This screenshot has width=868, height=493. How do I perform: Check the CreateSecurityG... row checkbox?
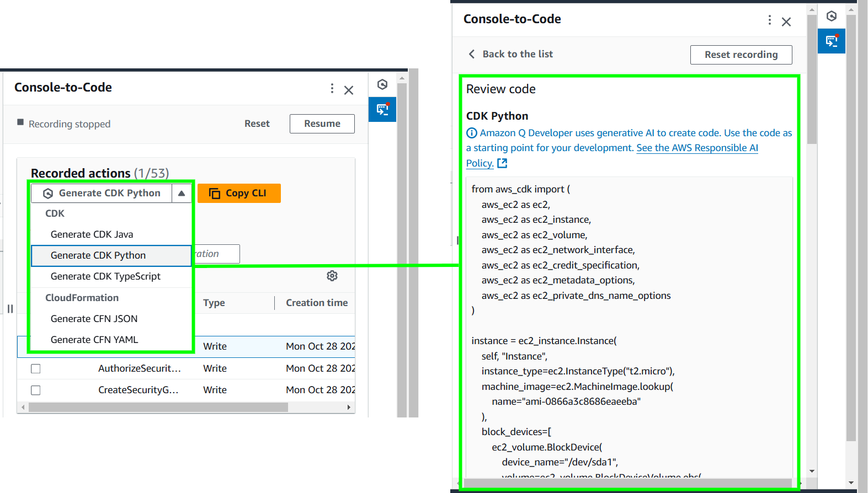[x=36, y=390]
